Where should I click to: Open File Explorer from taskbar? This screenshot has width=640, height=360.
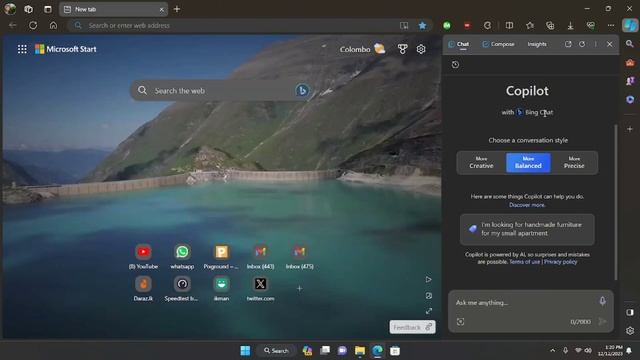(360, 351)
